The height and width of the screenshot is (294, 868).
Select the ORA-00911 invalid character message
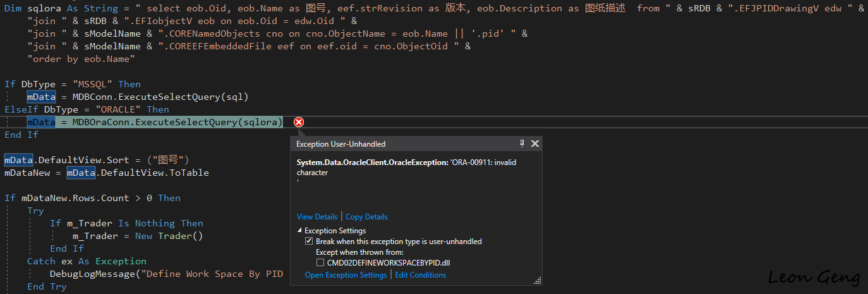pos(407,167)
